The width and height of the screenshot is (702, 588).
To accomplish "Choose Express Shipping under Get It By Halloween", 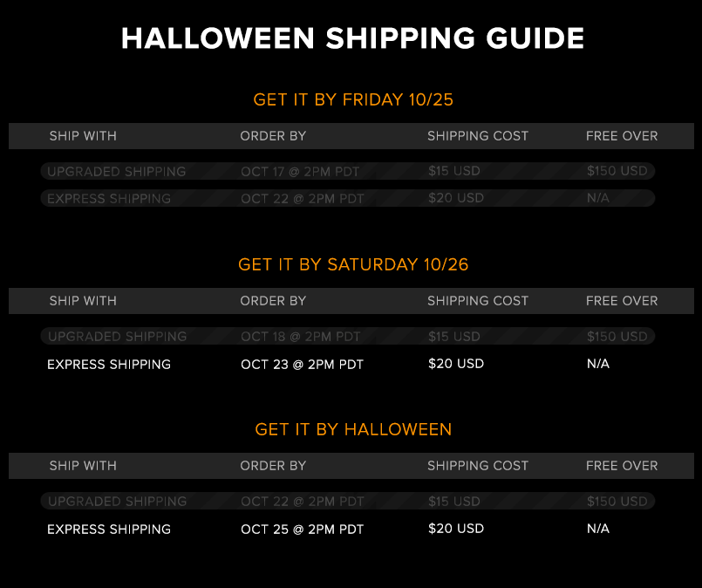I will (109, 529).
